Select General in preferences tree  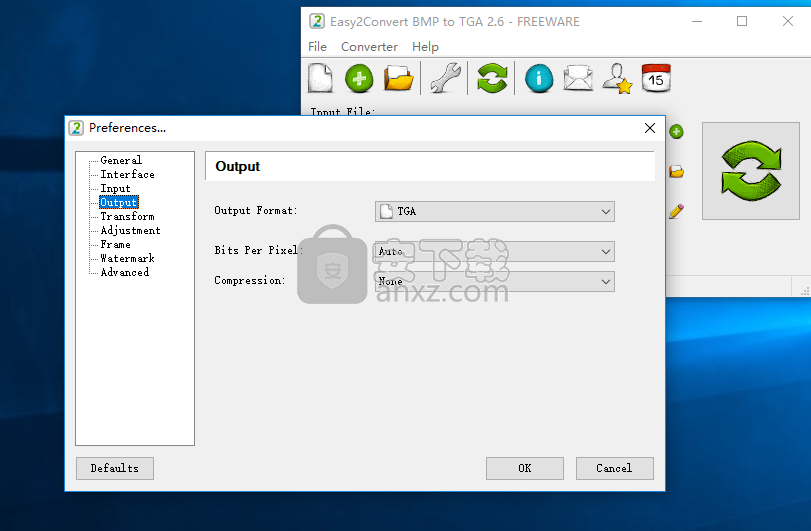tap(121, 160)
